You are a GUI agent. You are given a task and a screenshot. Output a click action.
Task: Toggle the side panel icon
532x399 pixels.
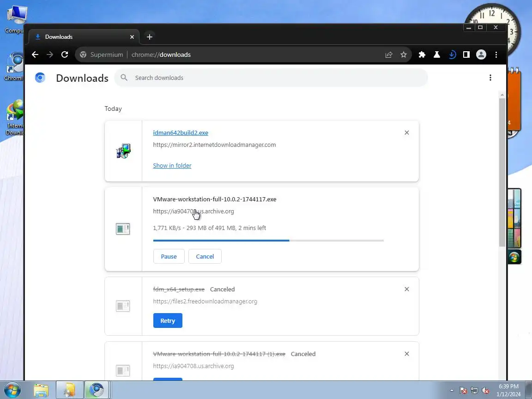466,54
